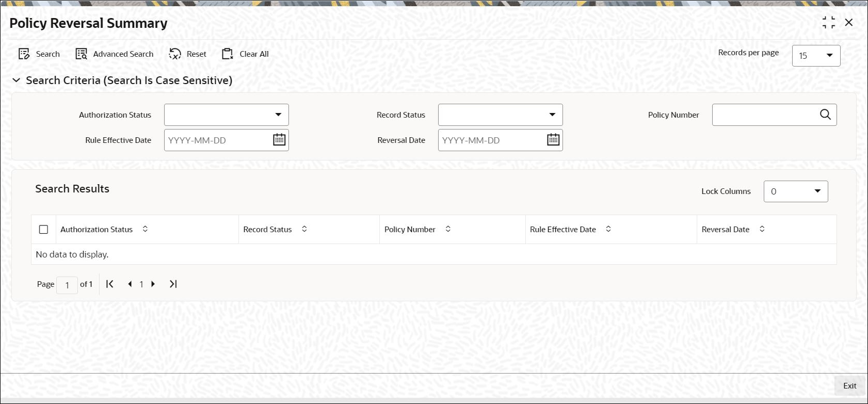Go to the previous page of results
Screen dimensions: 868x404
(130, 284)
